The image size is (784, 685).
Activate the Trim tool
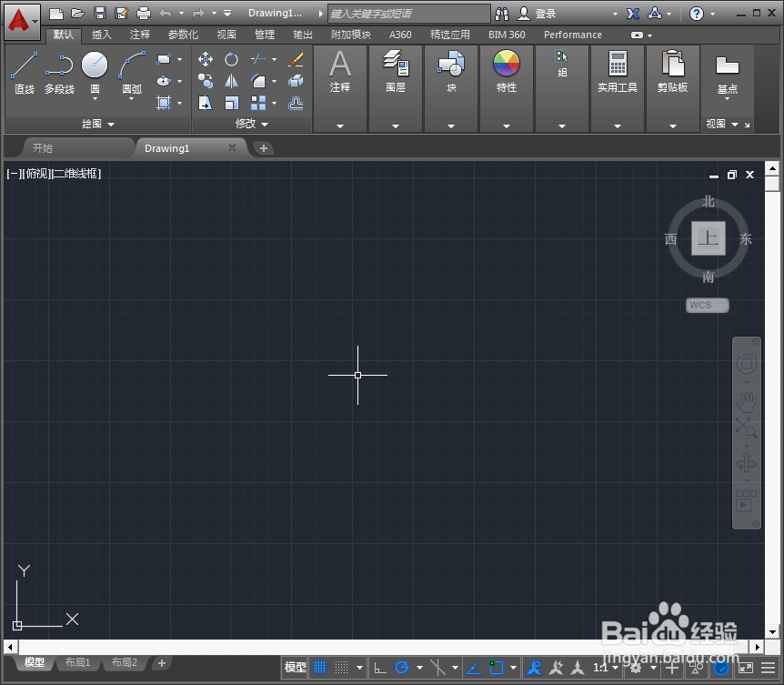click(x=258, y=59)
